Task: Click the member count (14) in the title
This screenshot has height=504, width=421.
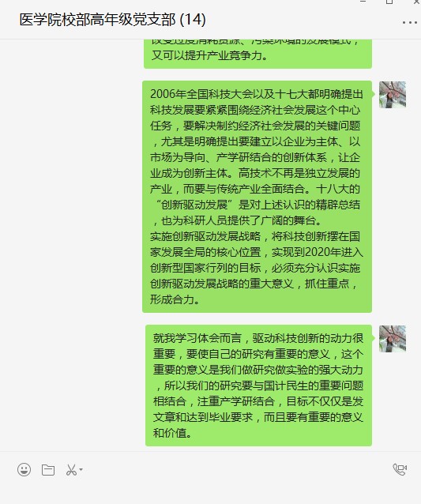Action: click(x=193, y=20)
